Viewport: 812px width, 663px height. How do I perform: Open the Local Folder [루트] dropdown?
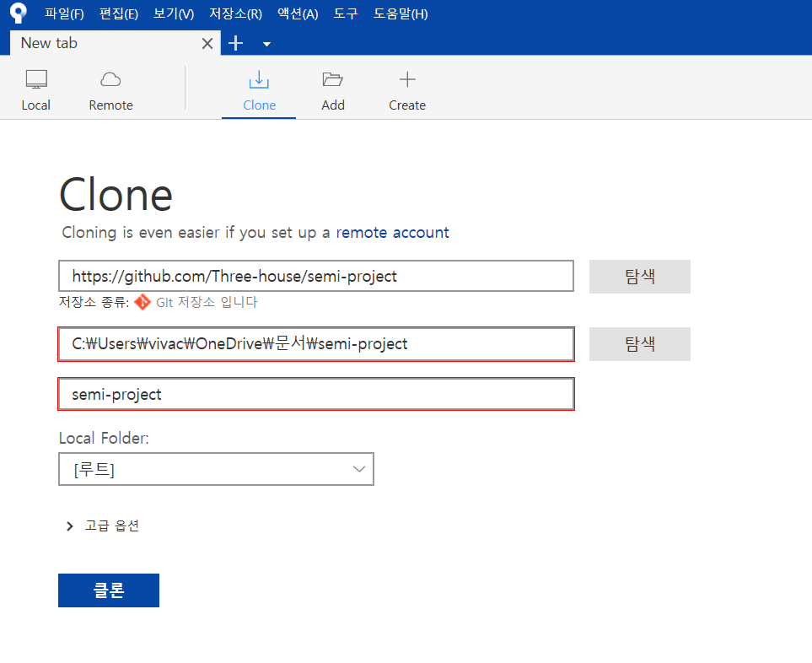(216, 469)
